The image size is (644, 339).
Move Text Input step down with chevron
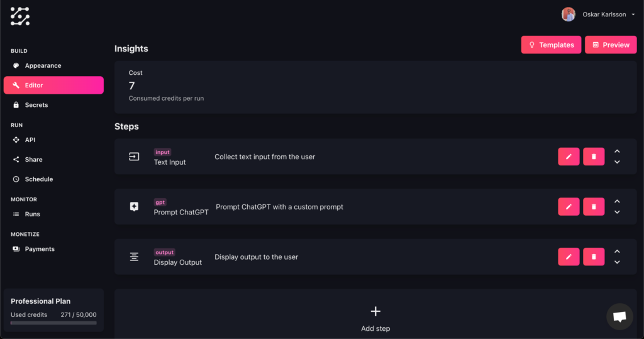617,162
